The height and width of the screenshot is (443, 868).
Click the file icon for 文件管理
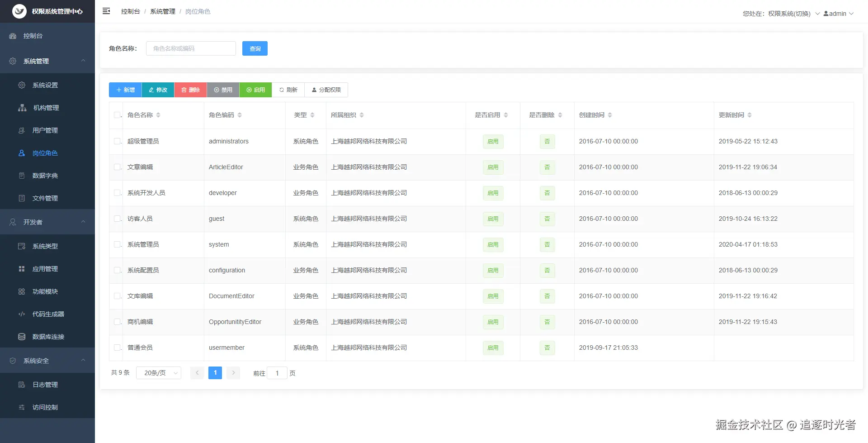[22, 198]
